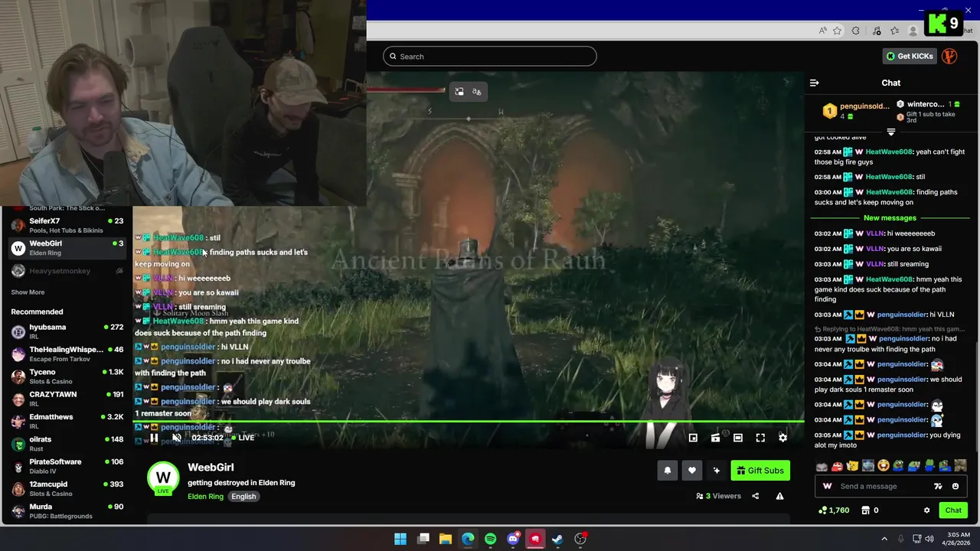Click the 3 Viewers count
The width and height of the screenshot is (980, 551).
[x=719, y=496]
